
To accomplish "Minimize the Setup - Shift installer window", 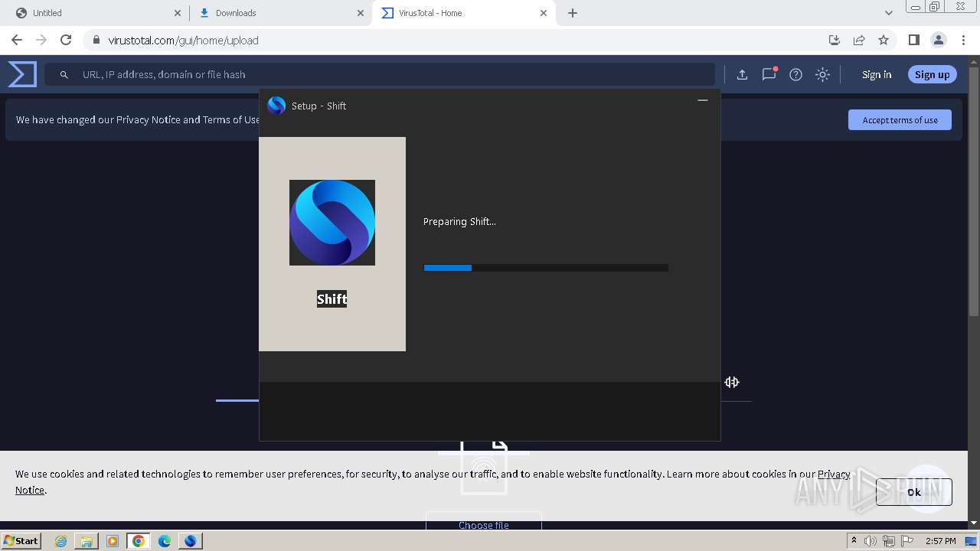I will click(x=702, y=100).
